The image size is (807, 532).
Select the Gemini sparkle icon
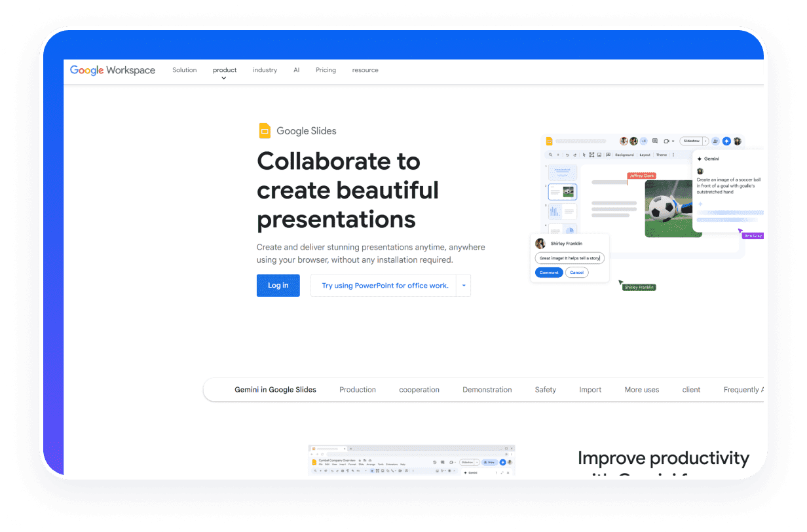point(726,141)
